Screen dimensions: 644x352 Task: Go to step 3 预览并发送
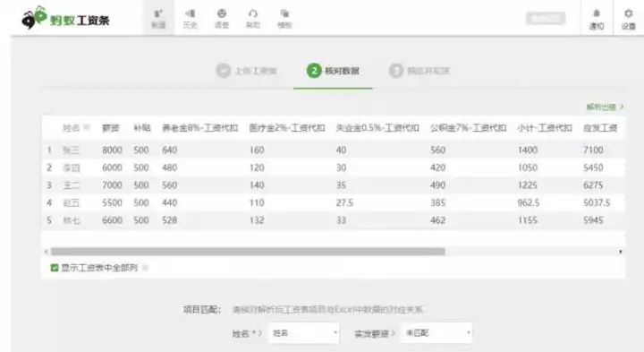click(x=419, y=71)
